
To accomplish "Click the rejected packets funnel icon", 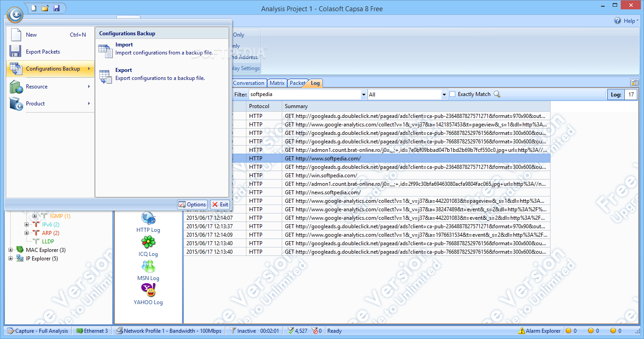I will pyautogui.click(x=315, y=331).
